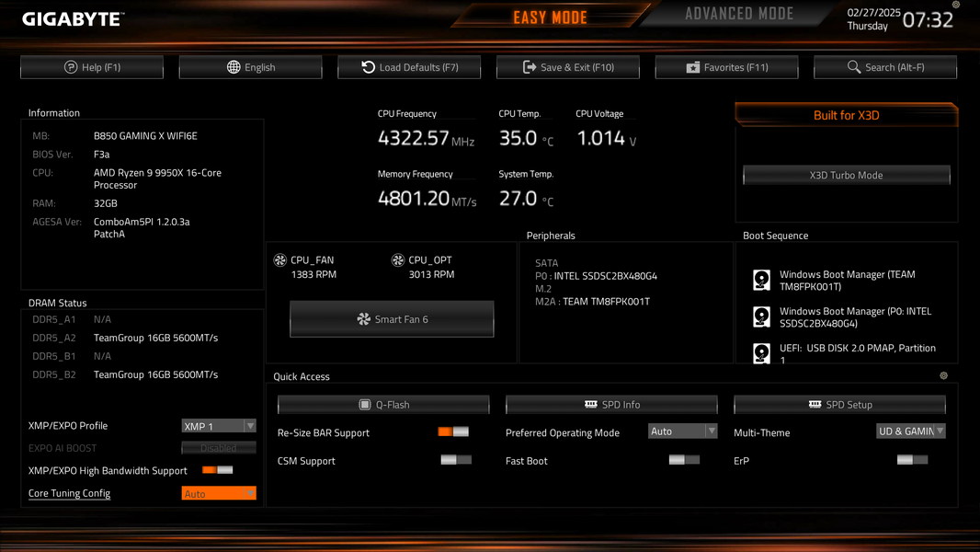Click DDR5_B2 TeamGroup 16GB row

(125, 374)
